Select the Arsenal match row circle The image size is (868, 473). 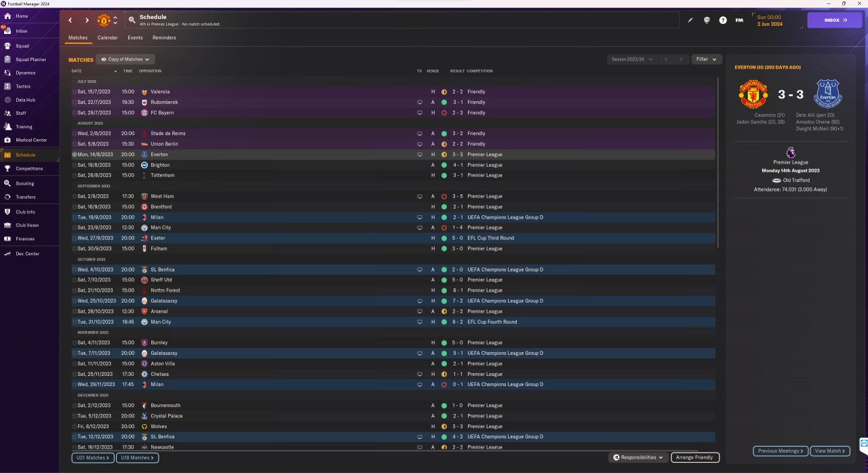(75, 311)
